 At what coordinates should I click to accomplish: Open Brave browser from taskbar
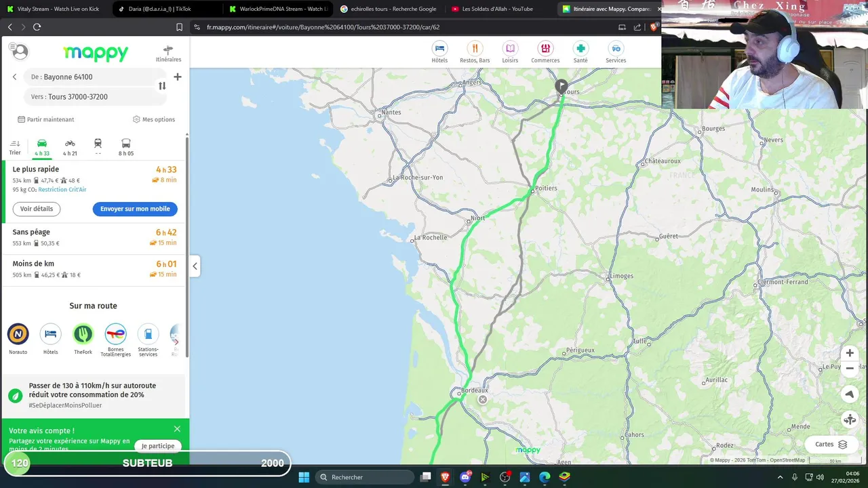point(446,477)
